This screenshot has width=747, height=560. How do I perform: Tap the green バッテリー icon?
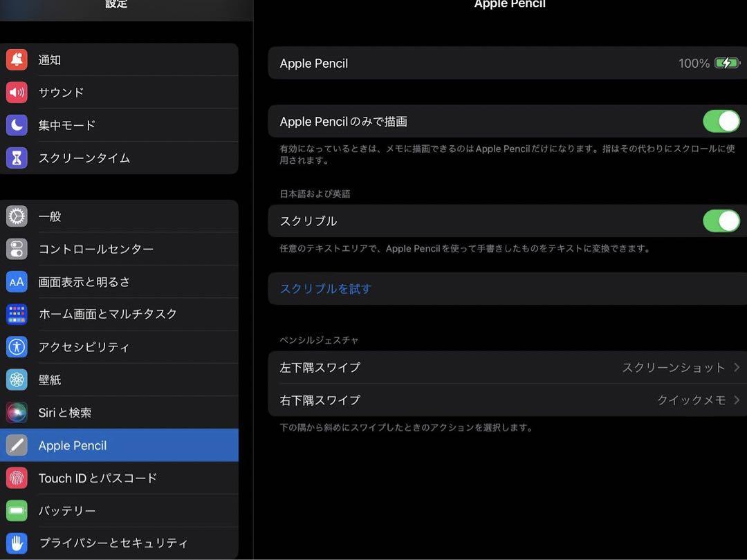tap(17, 511)
